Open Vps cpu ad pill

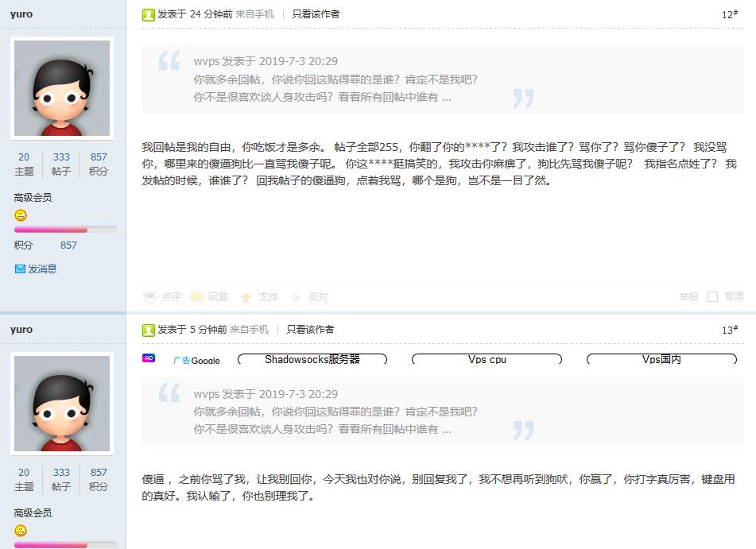[487, 359]
